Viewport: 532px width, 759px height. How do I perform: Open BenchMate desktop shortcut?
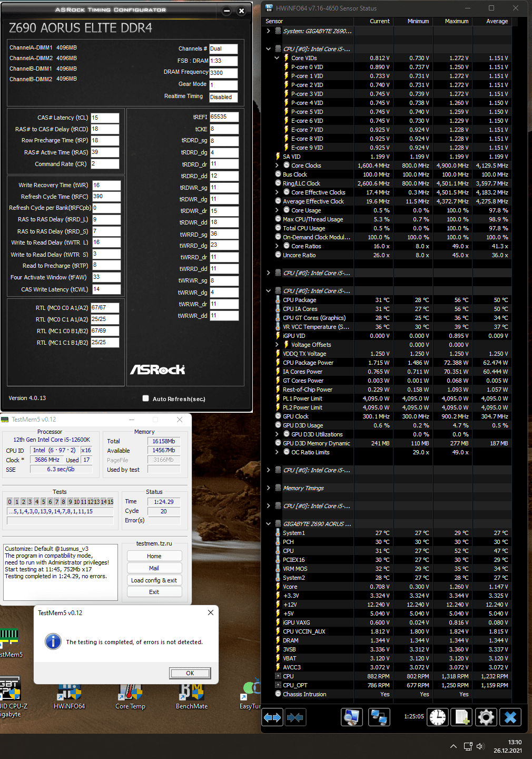tap(192, 696)
